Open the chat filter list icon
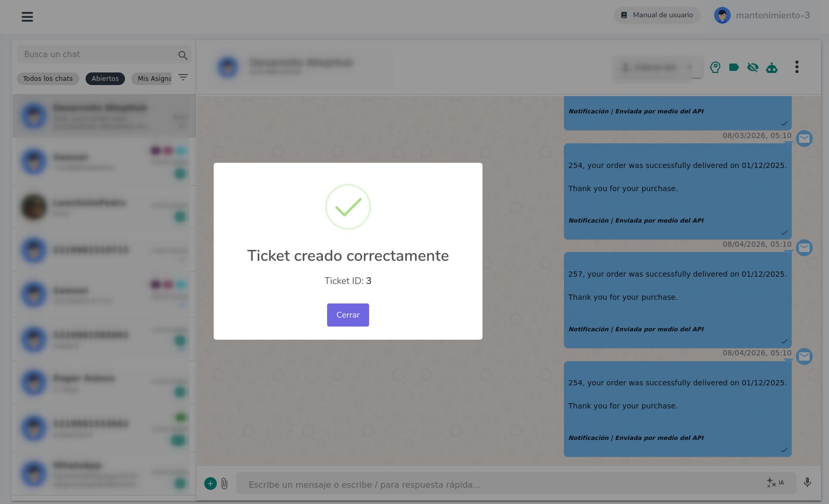The height and width of the screenshot is (504, 829). pos(183,77)
